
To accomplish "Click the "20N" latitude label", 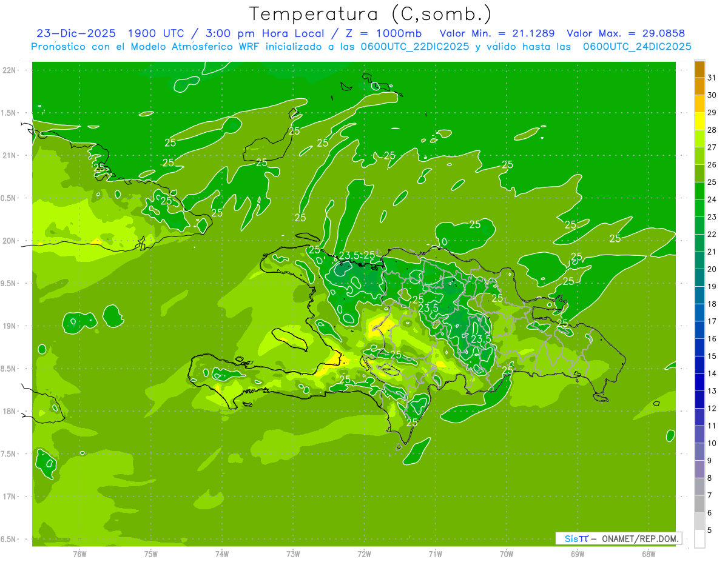I will (9, 241).
